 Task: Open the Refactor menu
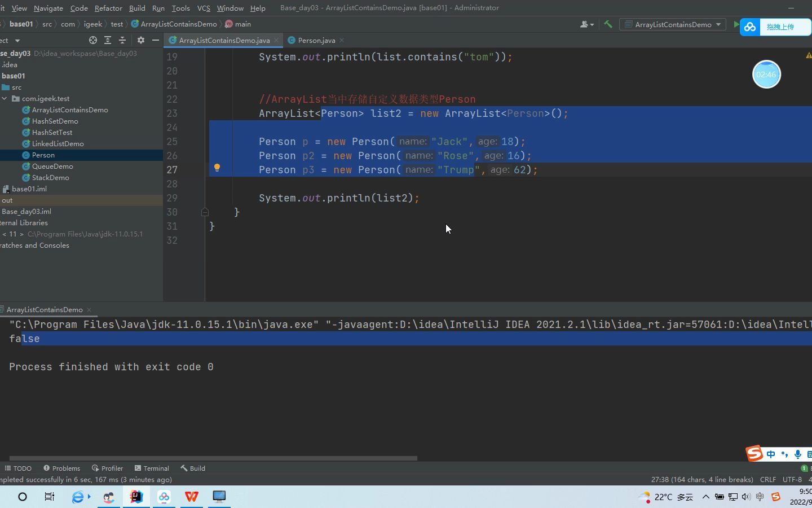click(108, 8)
